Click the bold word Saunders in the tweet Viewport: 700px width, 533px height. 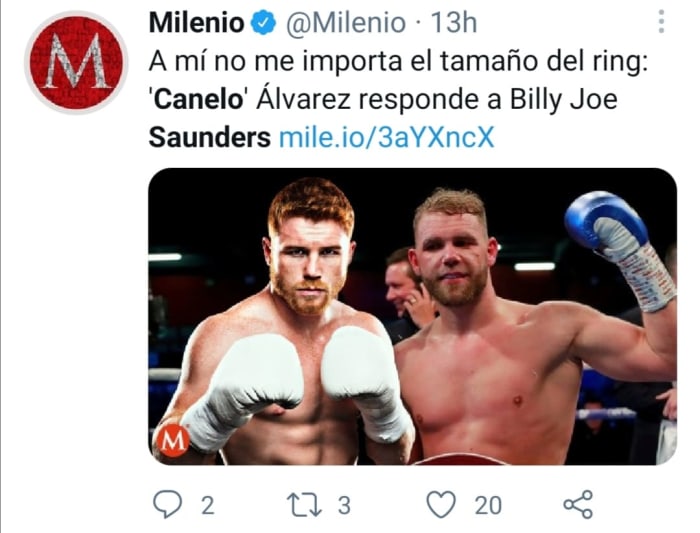pos(209,137)
